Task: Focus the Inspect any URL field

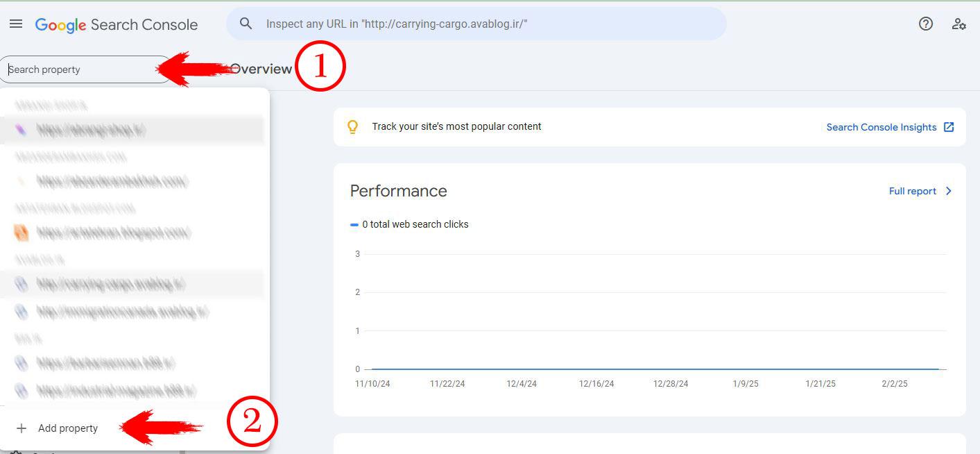Action: pyautogui.click(x=476, y=24)
